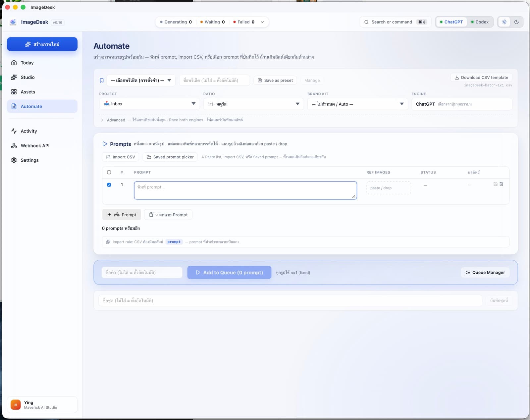Click the Manage presets button

312,80
